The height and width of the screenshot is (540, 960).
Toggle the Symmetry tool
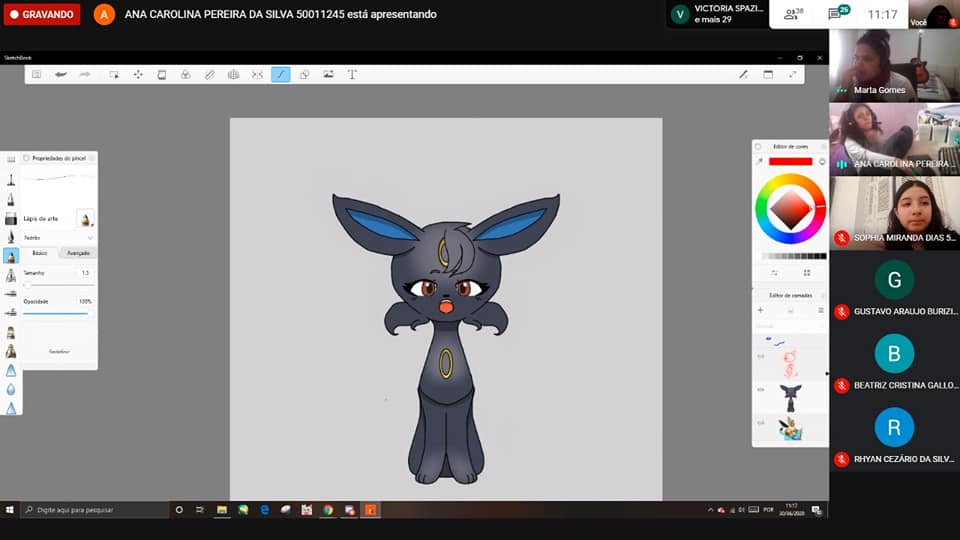click(257, 75)
